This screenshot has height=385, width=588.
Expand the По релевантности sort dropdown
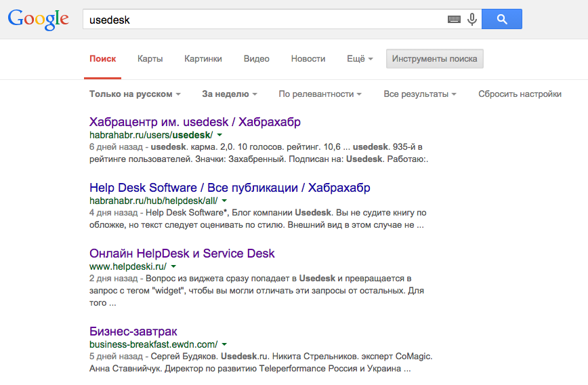[320, 94]
